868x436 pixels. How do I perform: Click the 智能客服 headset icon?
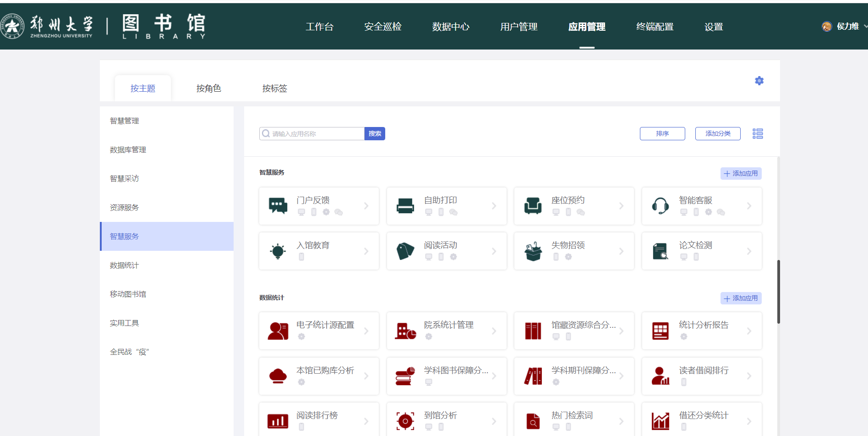(x=660, y=206)
